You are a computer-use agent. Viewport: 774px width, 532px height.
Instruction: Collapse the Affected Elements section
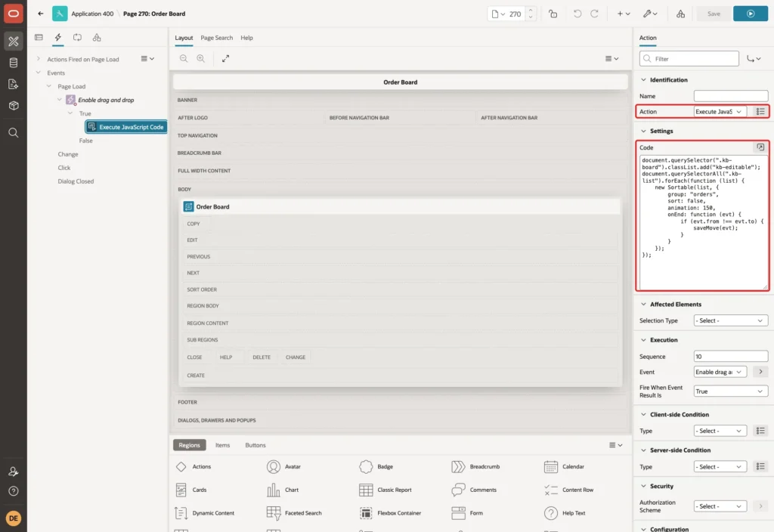coord(643,304)
